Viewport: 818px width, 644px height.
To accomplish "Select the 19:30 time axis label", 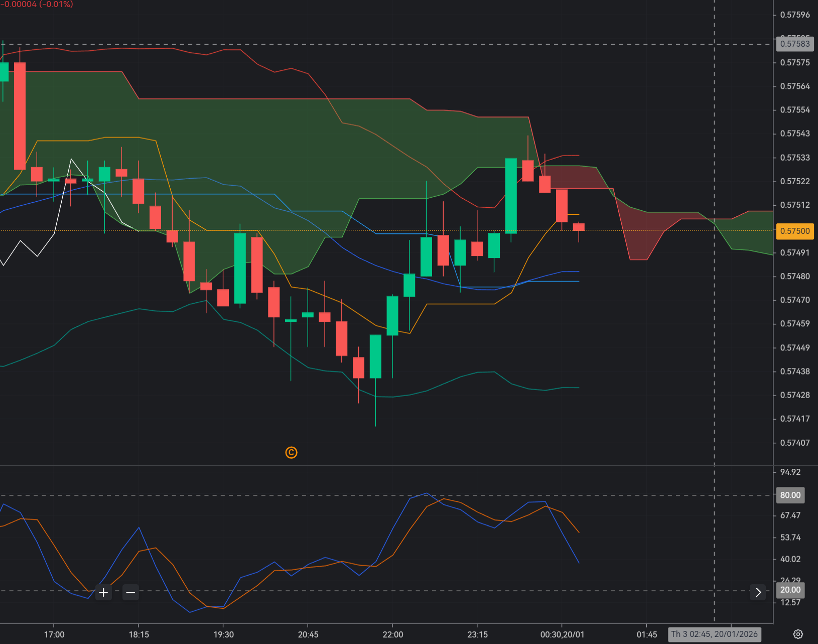I will pyautogui.click(x=224, y=634).
